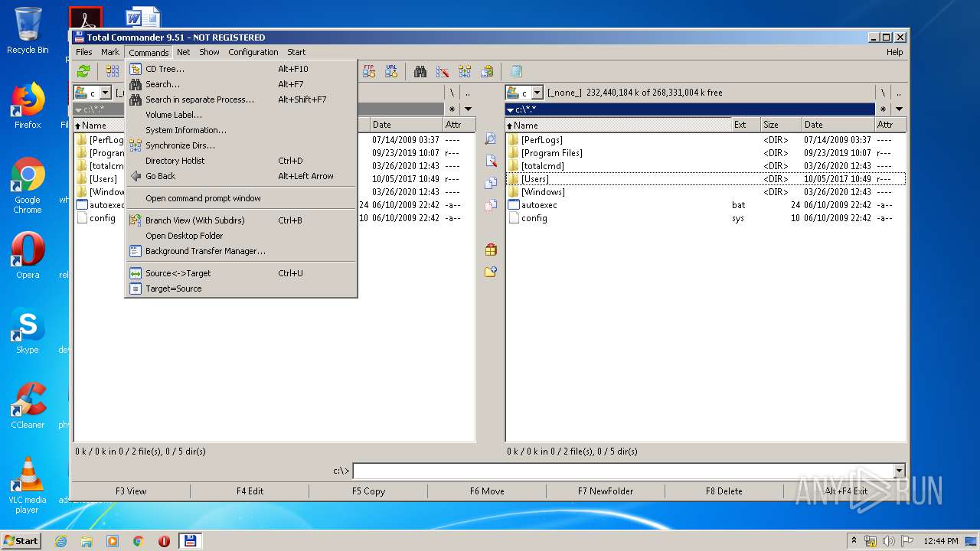Viewport: 980px width, 551px height.
Task: Open the Net menu
Action: 184,52
